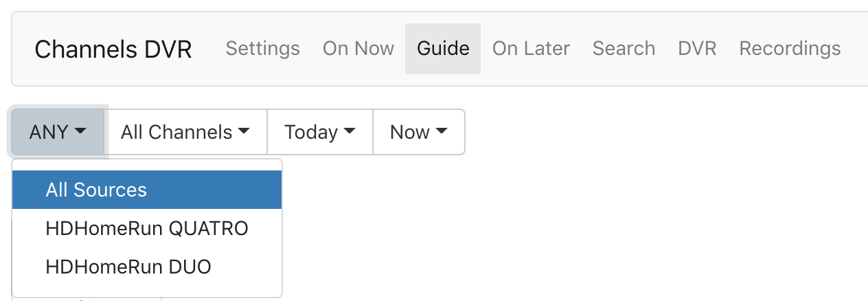The width and height of the screenshot is (868, 301).
Task: Open the DVR section
Action: point(696,49)
